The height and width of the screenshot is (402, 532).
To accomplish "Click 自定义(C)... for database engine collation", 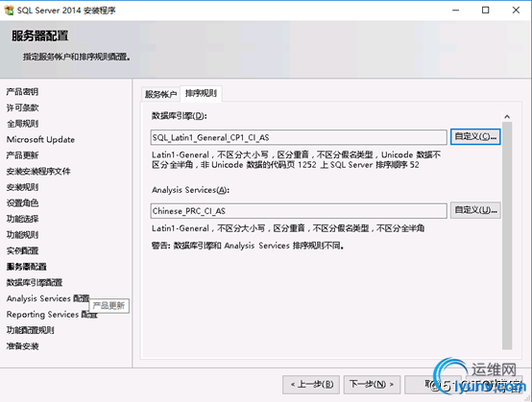I will 475,136.
